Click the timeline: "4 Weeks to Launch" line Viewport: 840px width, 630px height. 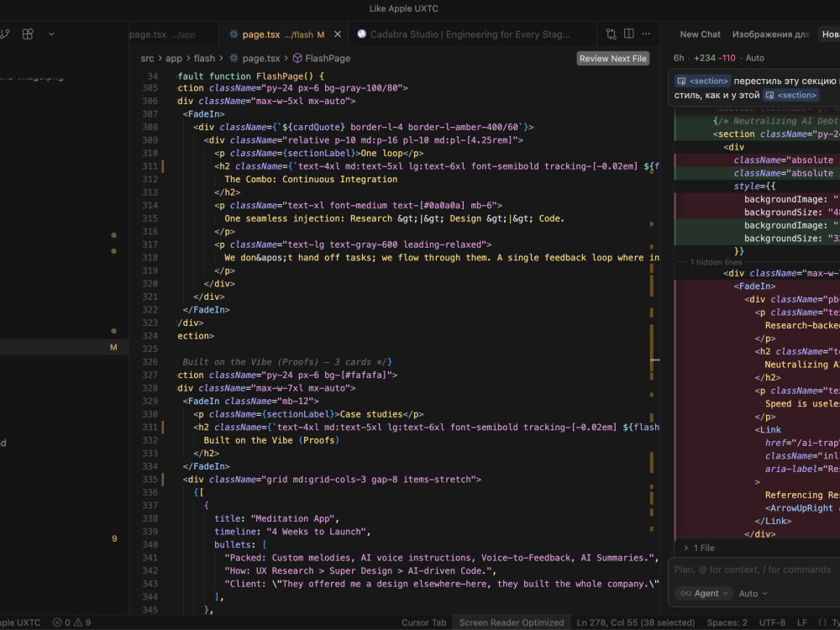coord(292,532)
